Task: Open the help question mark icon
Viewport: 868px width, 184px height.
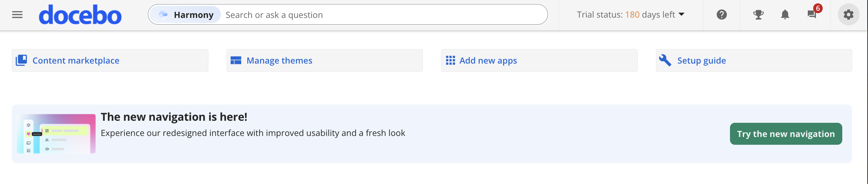Action: (x=722, y=15)
